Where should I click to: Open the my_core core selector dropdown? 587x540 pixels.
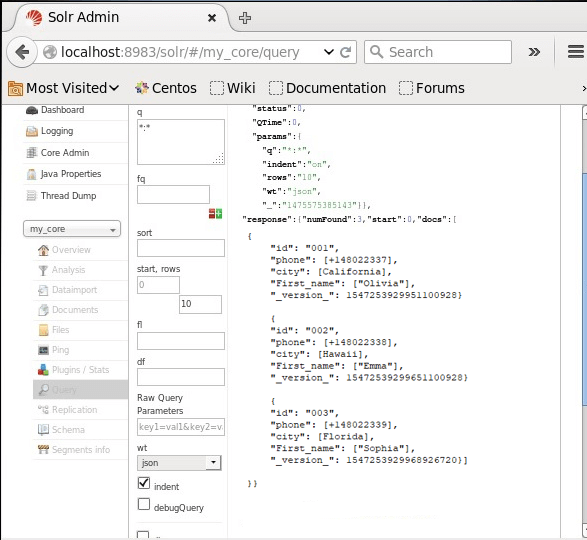tap(72, 229)
